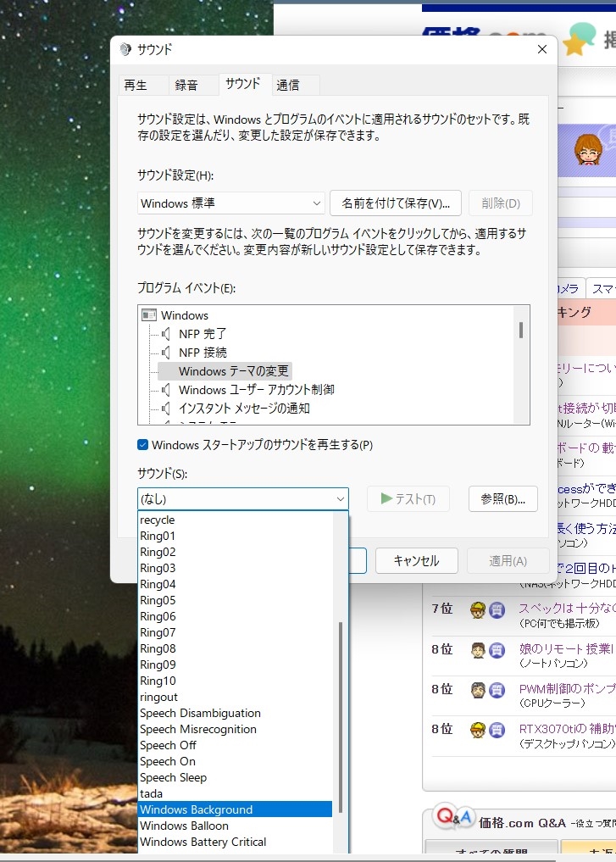Choose Ring09 from the sound list
616x862 pixels.
point(236,665)
